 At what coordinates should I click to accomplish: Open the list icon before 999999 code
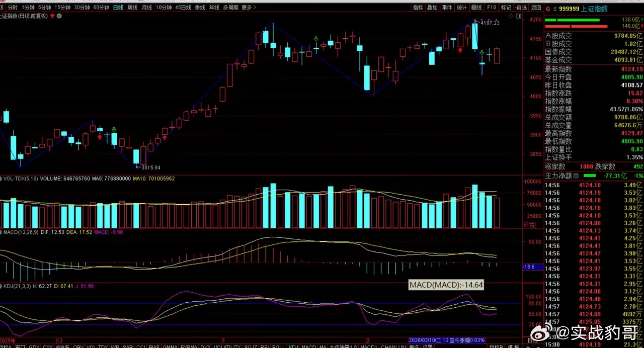pos(555,9)
